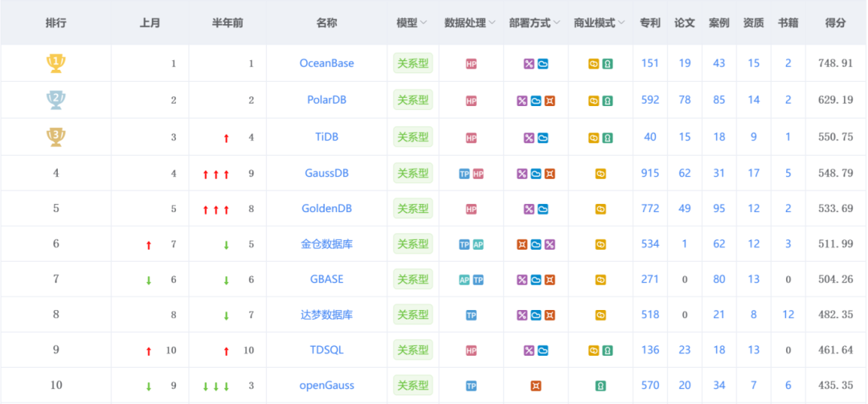
Task: Click the purple deployment icon in the GoldenDB row
Action: (529, 210)
